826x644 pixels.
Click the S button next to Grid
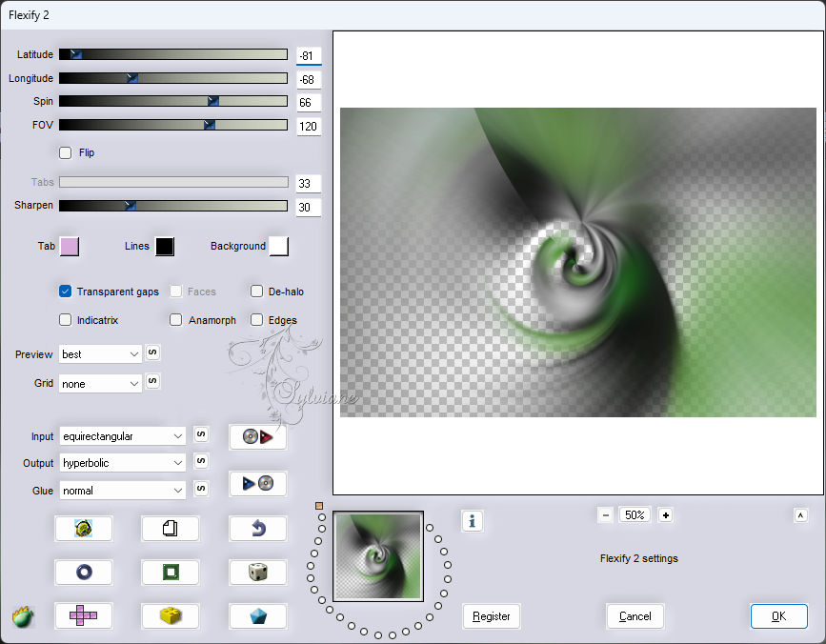[x=152, y=381]
